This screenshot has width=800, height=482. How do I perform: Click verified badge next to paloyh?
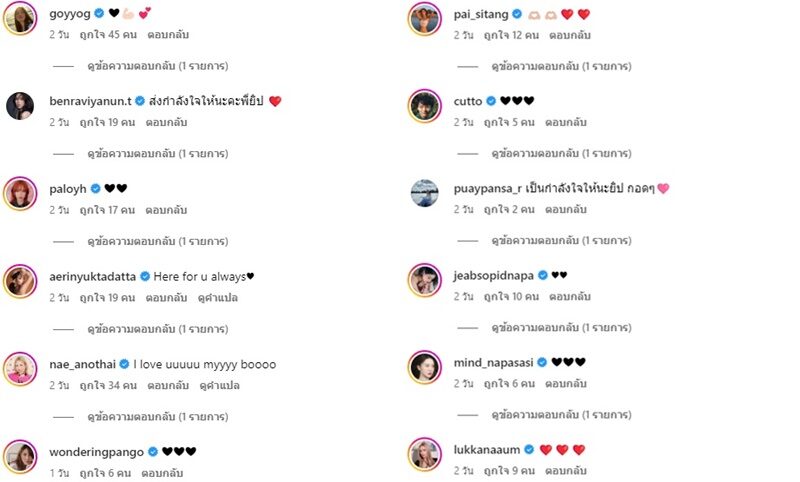[x=95, y=189]
